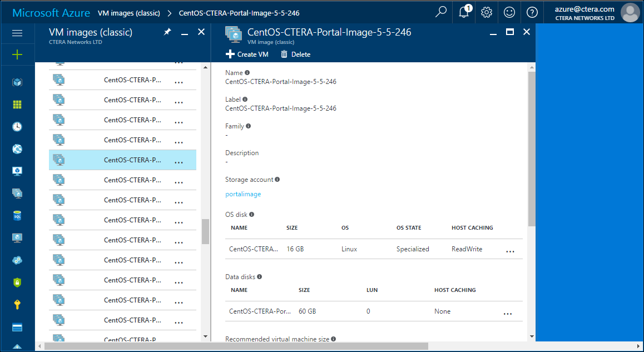Open Security Center green shield lock icon
The width and height of the screenshot is (644, 352).
point(17,282)
